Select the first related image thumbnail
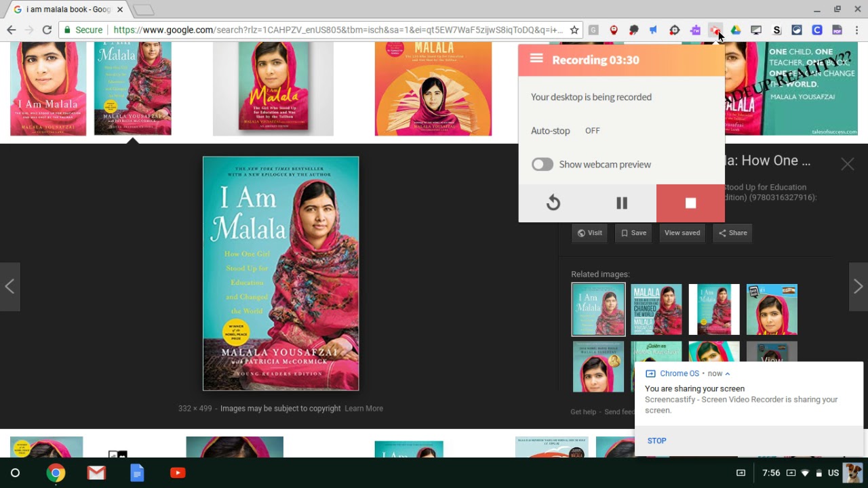Screen dimensions: 868x488 click(598, 310)
